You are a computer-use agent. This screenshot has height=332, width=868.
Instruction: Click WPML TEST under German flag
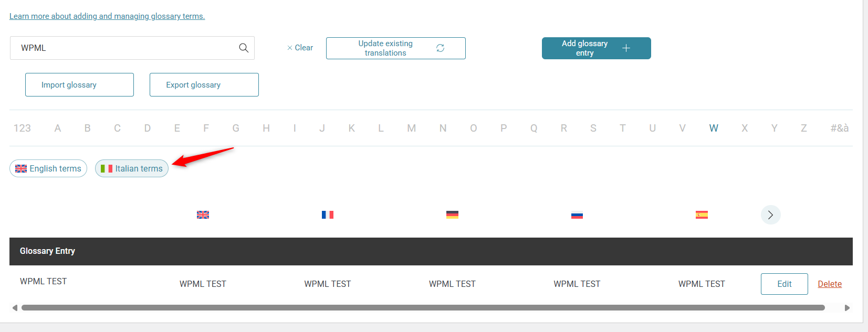[452, 284]
